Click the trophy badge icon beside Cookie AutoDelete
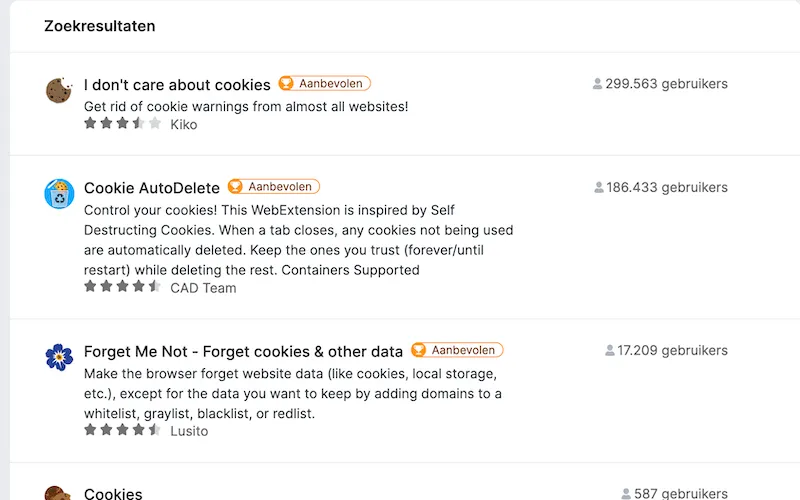This screenshot has width=800, height=500. pos(236,187)
